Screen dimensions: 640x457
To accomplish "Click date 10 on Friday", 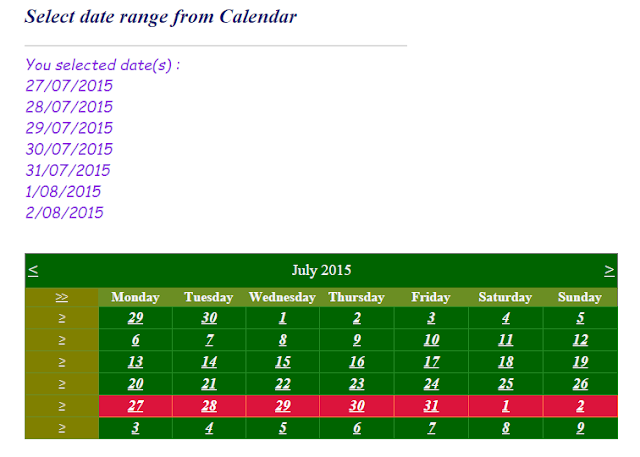I will click(431, 340).
